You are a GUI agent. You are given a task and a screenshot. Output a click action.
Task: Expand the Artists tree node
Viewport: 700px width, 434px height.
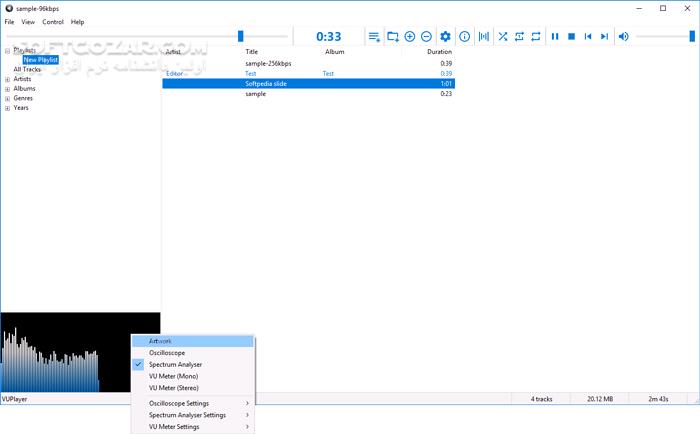pos(8,79)
